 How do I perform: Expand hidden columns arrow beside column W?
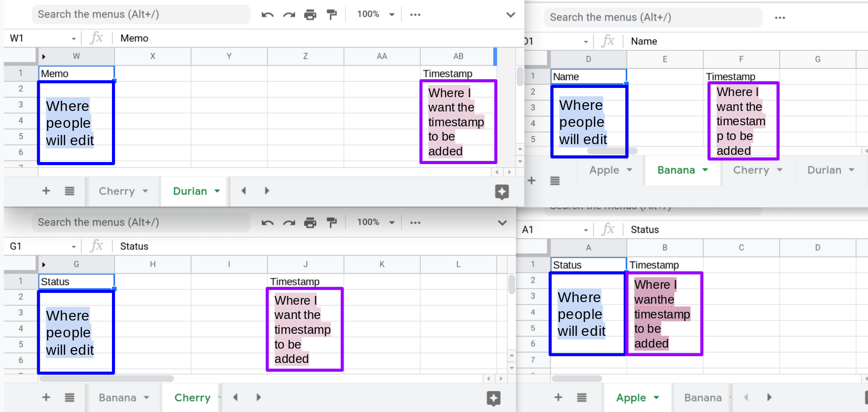pos(44,56)
